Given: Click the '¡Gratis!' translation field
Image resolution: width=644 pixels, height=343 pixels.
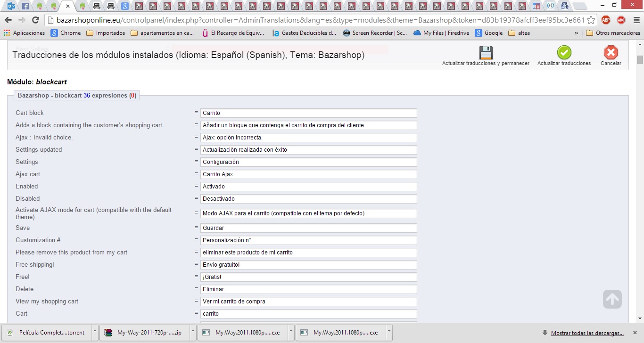Looking at the screenshot, I should 308,277.
